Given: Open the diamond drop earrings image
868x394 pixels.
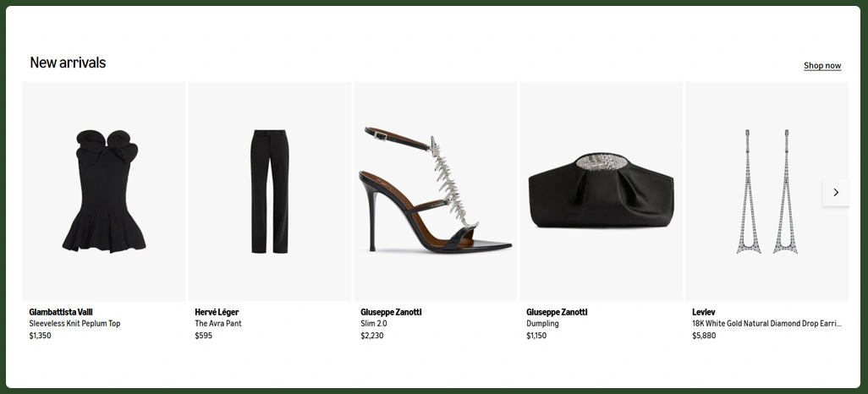Looking at the screenshot, I should 766,191.
